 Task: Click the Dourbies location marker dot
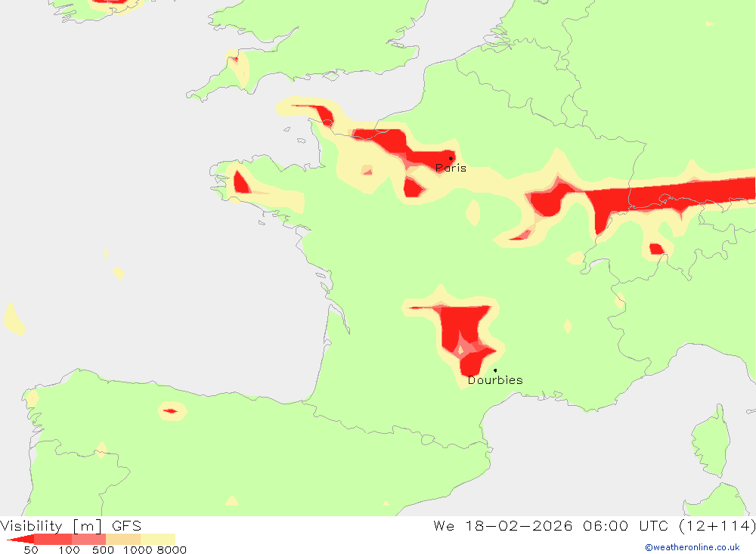tap(495, 370)
